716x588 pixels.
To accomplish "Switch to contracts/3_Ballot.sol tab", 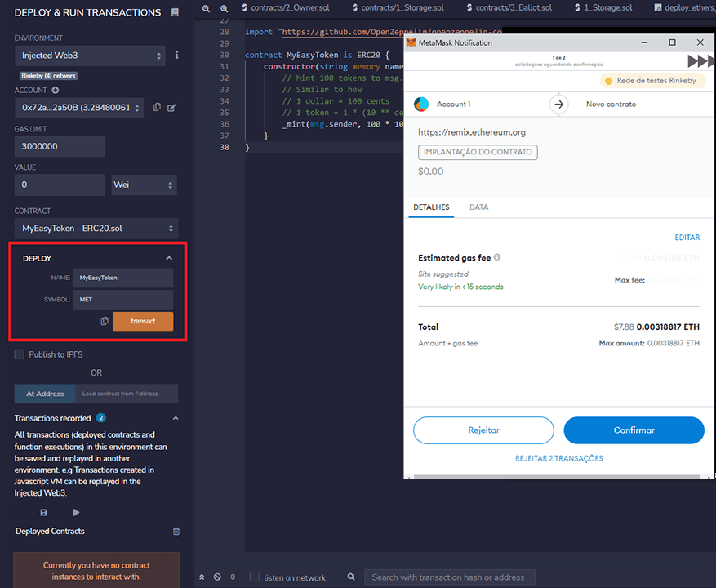I will click(x=509, y=7).
